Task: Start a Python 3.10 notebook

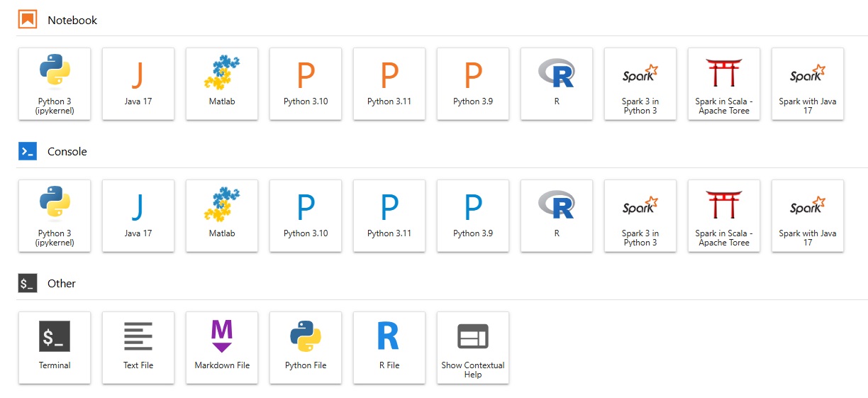Action: [306, 83]
